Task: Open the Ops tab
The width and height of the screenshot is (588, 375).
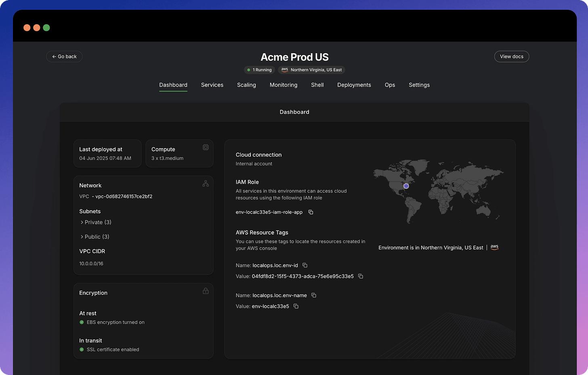Action: tap(390, 85)
